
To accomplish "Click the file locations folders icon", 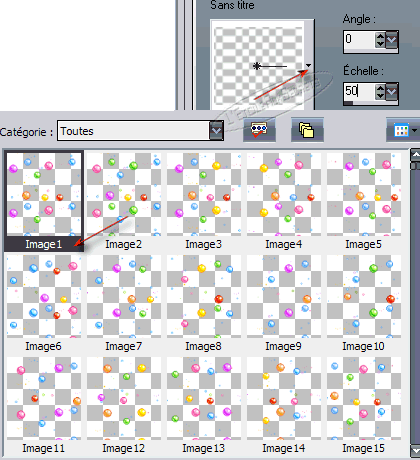I will (x=307, y=130).
